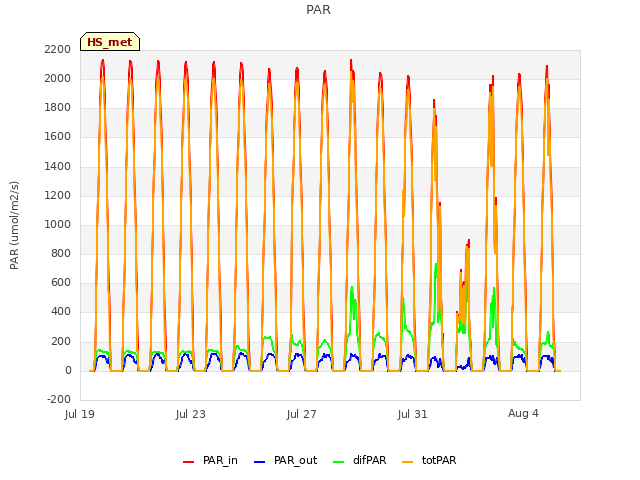
Task: Click the 2200 y-axis tick label
Action: click(58, 49)
